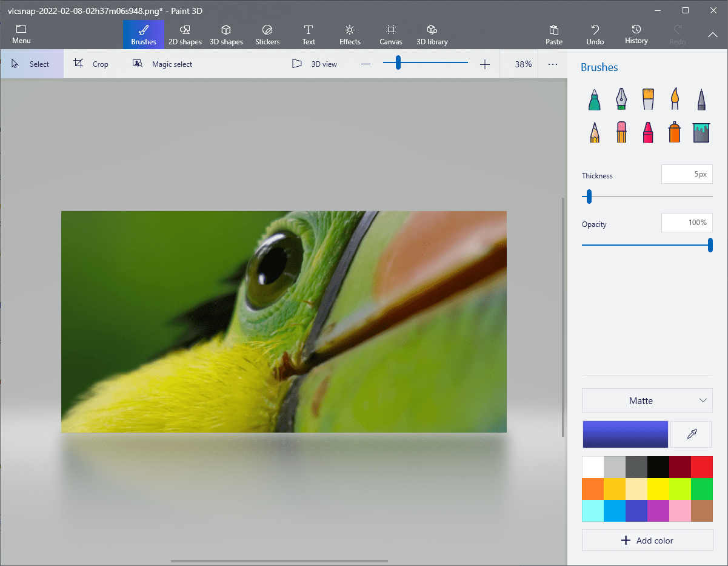The height and width of the screenshot is (566, 728).
Task: Select the Pencil brush
Action: (x=594, y=132)
